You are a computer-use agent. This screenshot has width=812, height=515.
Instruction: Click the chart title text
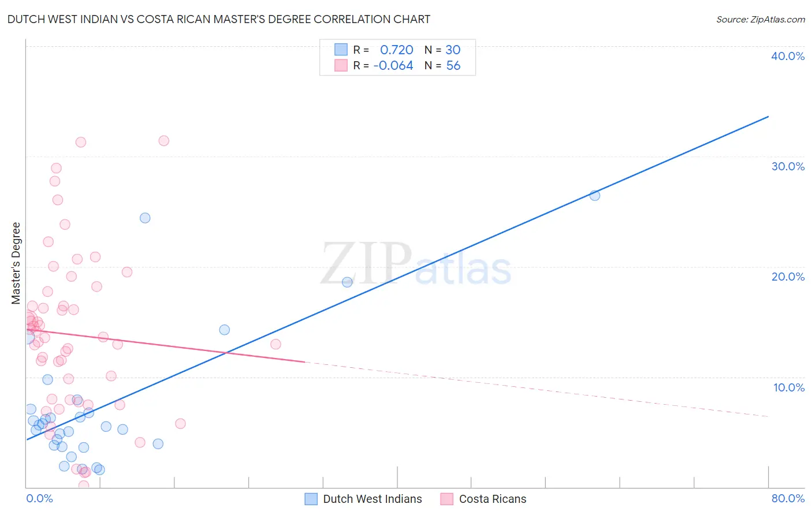pyautogui.click(x=219, y=19)
